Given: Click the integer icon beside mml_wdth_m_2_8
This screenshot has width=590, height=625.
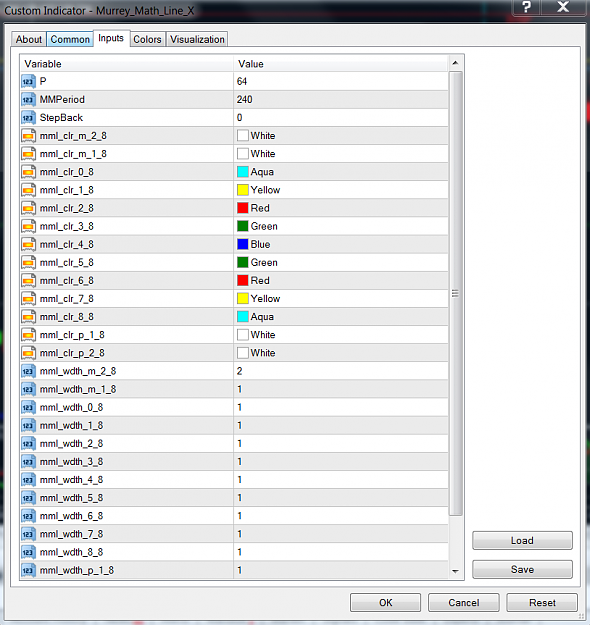Looking at the screenshot, I should [x=28, y=371].
